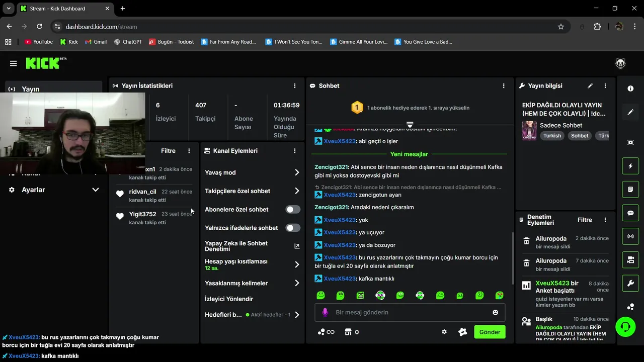644x362 pixels.
Task: Open the info icon in right sidebar
Action: 630,88
